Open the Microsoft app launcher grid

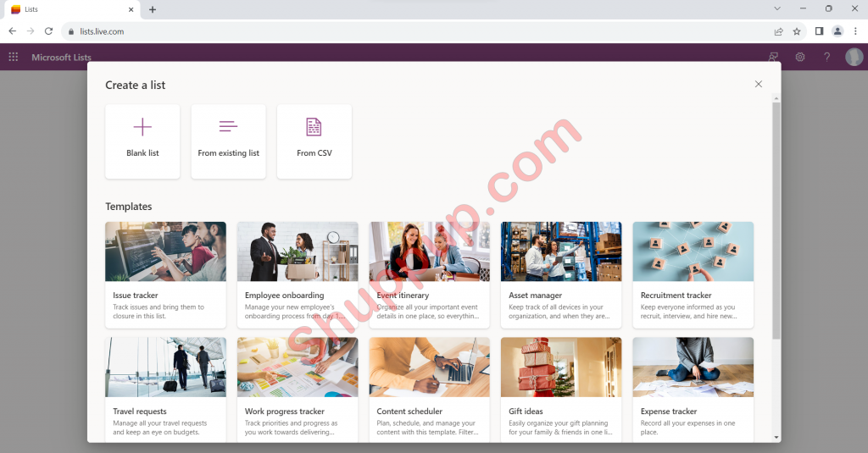14,57
